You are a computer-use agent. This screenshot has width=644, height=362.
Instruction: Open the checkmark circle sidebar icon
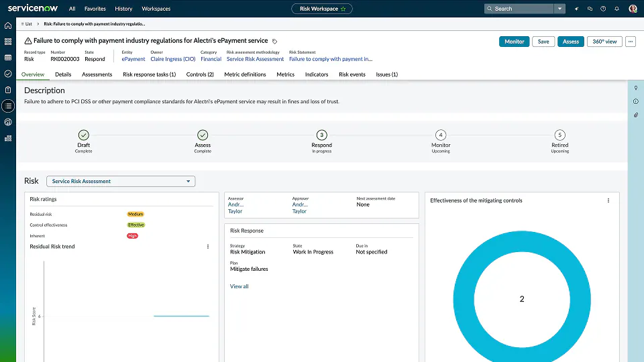[8, 74]
